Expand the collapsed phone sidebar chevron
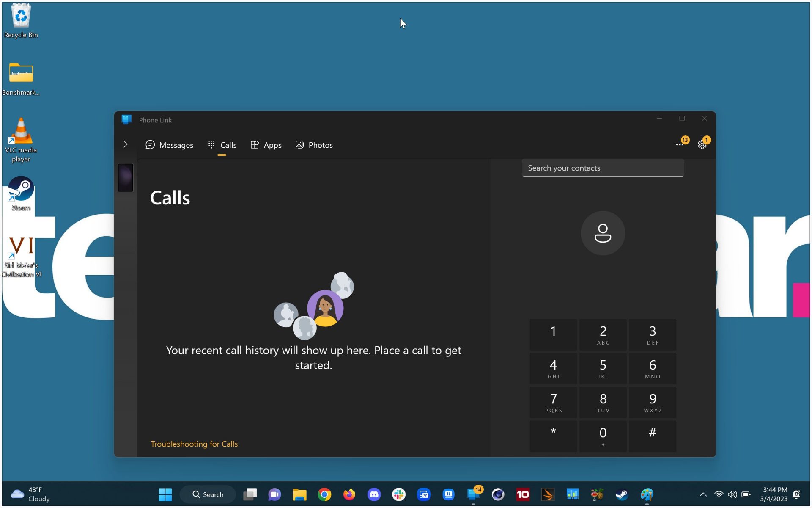This screenshot has width=812, height=508. pos(125,145)
